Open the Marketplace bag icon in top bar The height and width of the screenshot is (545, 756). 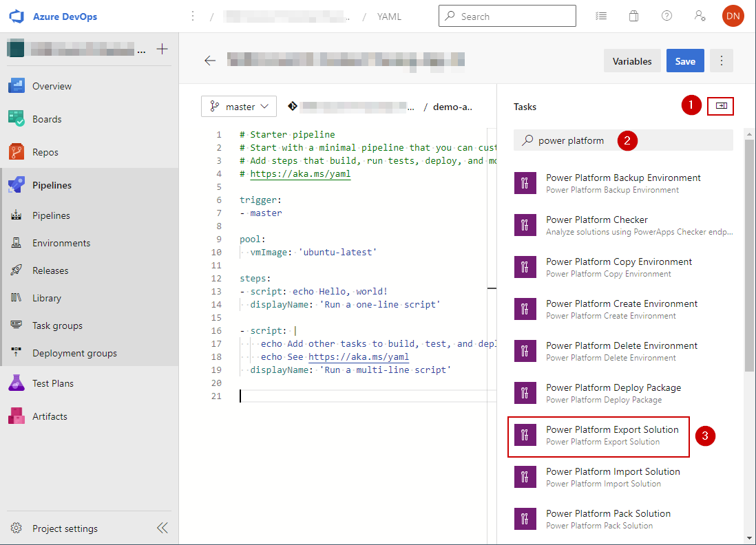point(633,15)
